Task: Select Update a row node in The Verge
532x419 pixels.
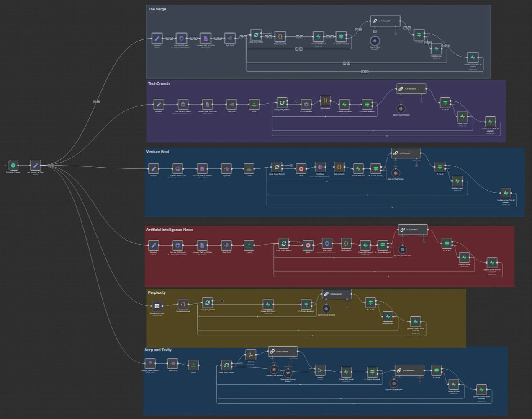Action: (473, 57)
